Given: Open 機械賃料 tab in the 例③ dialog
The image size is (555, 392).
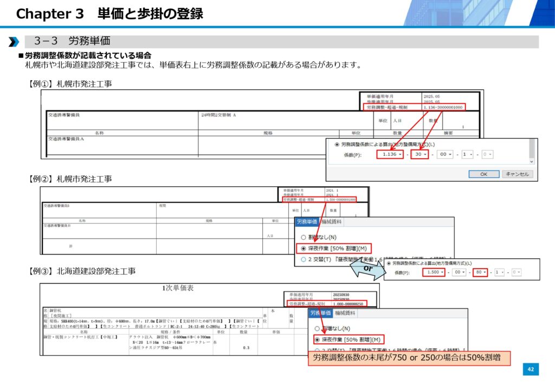Looking at the screenshot, I should [x=345, y=313].
